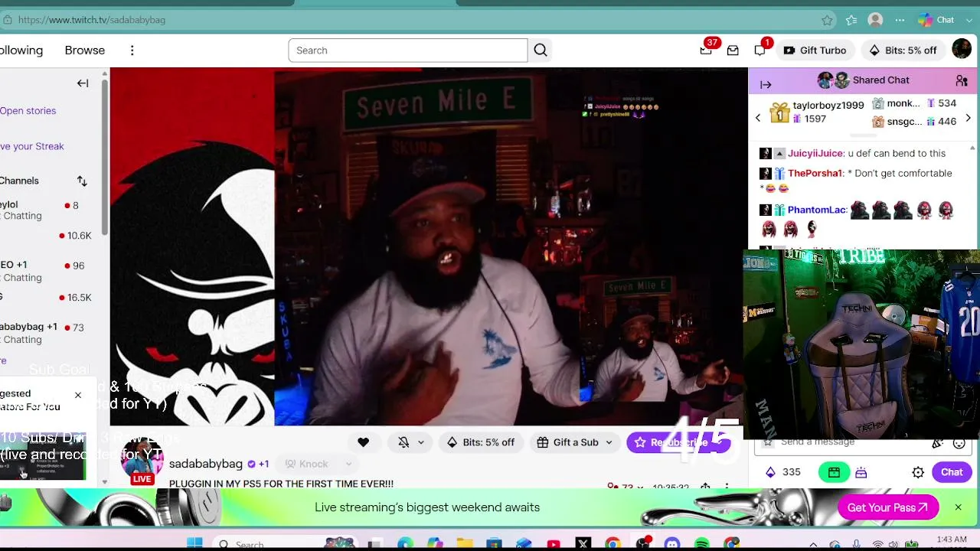Click the stream title PLUGGIN IN MY PS5
This screenshot has width=980, height=551.
click(281, 484)
